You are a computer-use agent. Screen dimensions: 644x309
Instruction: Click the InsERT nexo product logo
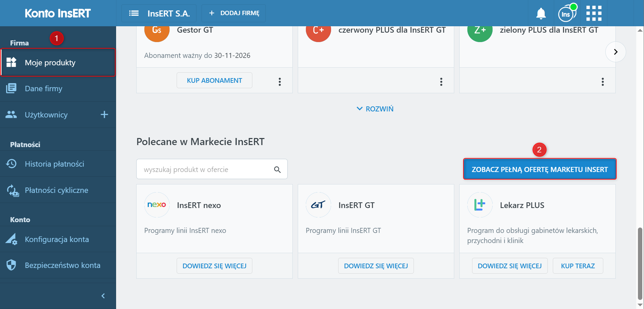pyautogui.click(x=157, y=205)
